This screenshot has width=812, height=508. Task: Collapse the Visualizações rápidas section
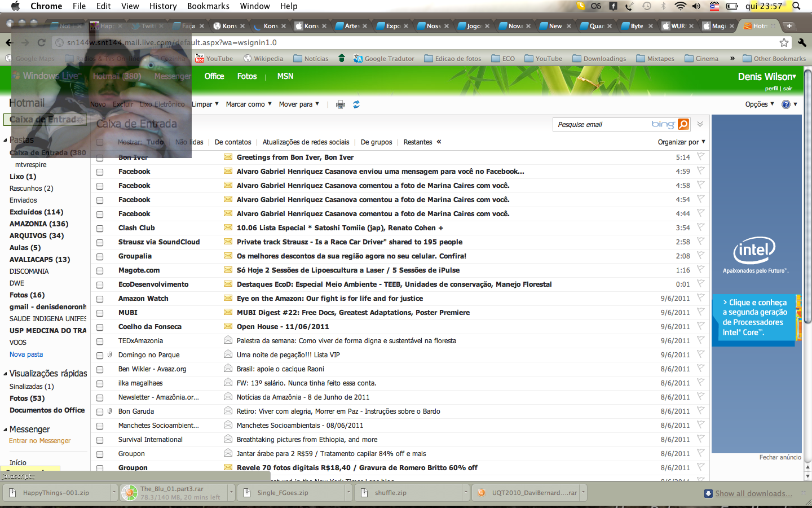[5, 374]
